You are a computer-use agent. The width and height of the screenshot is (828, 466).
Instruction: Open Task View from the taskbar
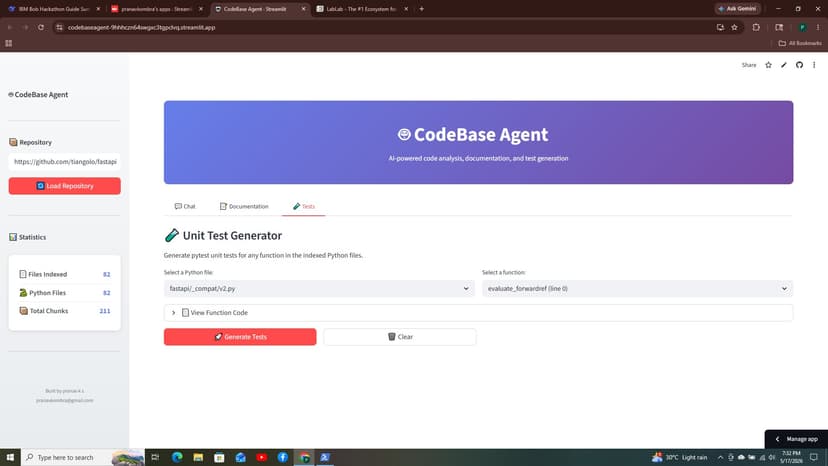155,458
